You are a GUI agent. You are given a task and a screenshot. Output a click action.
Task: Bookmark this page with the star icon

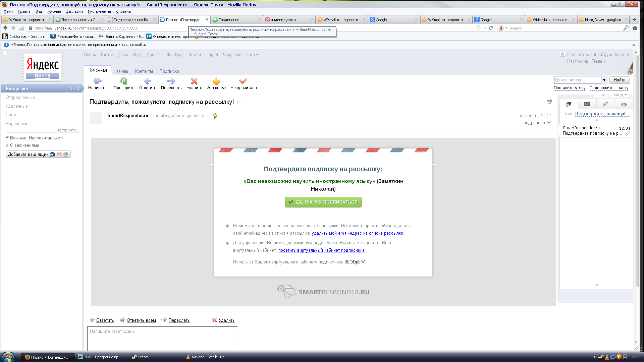pos(479,28)
